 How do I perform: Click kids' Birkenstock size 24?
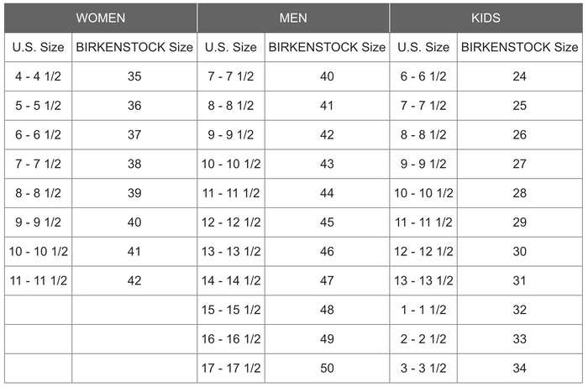click(520, 76)
